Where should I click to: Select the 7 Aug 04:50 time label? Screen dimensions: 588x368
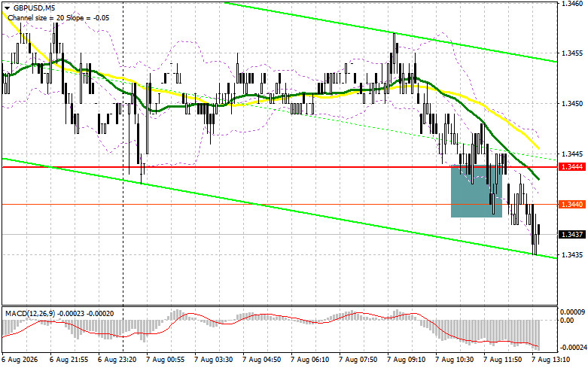[x=262, y=360]
